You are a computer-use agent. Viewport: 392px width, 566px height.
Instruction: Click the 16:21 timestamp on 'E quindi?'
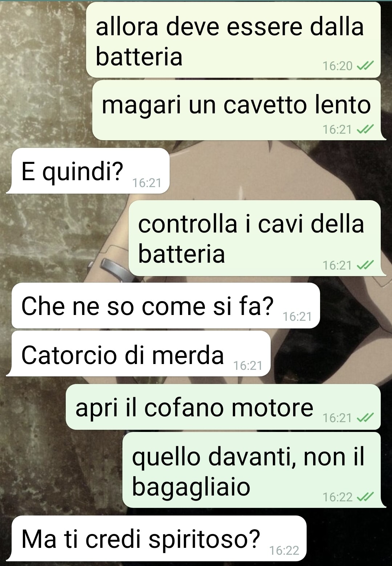point(147,183)
